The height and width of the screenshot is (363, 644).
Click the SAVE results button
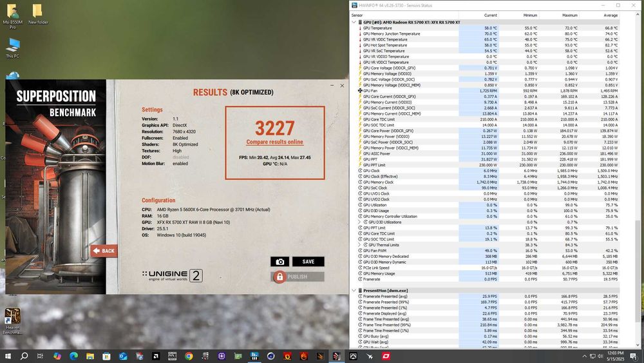(308, 262)
